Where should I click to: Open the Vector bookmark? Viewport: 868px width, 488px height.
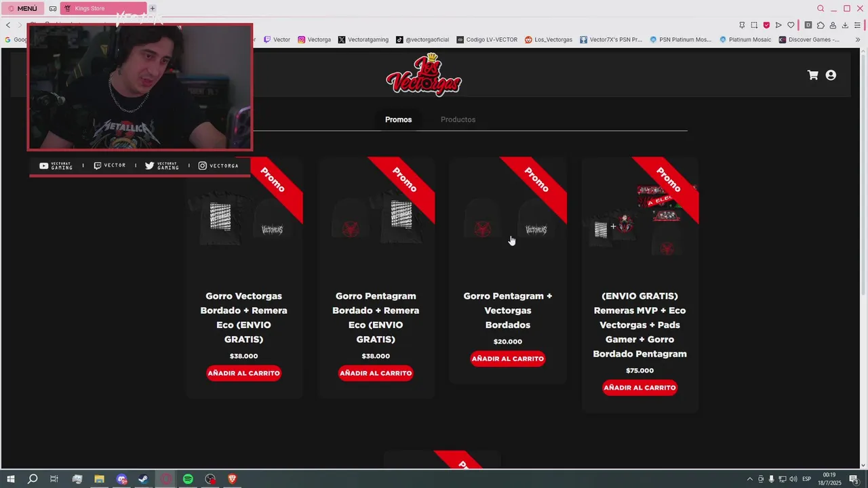click(277, 39)
